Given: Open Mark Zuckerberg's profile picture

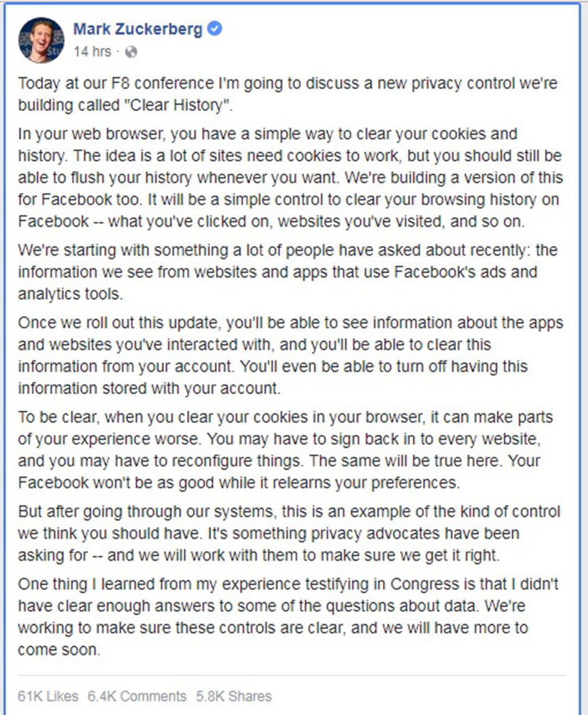Looking at the screenshot, I should pyautogui.click(x=41, y=40).
